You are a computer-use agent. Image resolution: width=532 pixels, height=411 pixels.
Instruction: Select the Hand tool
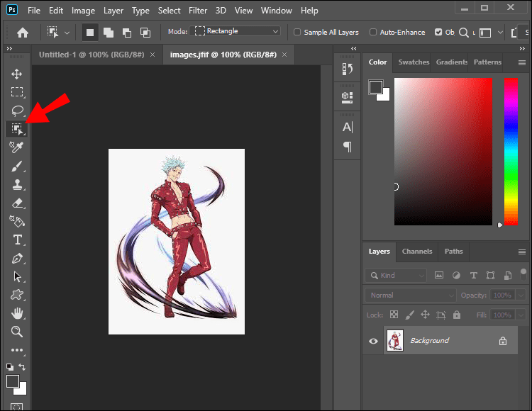click(x=17, y=313)
